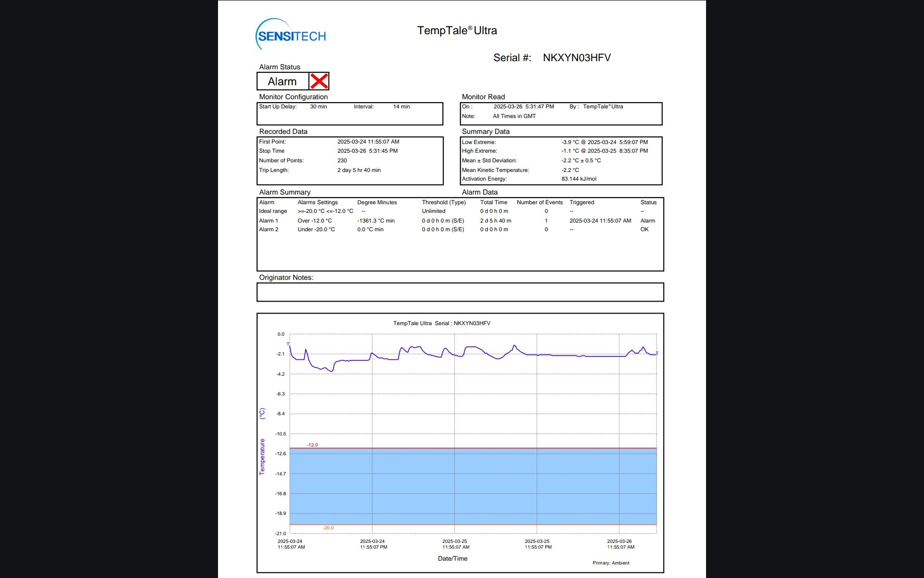Viewport: 924px width, 578px height.
Task: Click Low Extreme value '-3.9 °C'
Action: tap(570, 142)
